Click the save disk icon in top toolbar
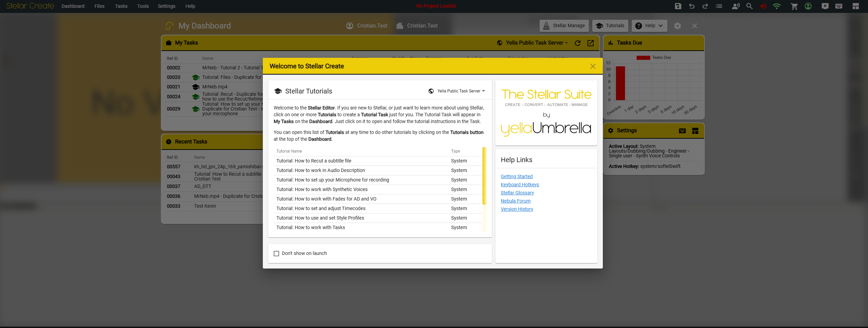Image resolution: width=868 pixels, height=328 pixels. (678, 6)
